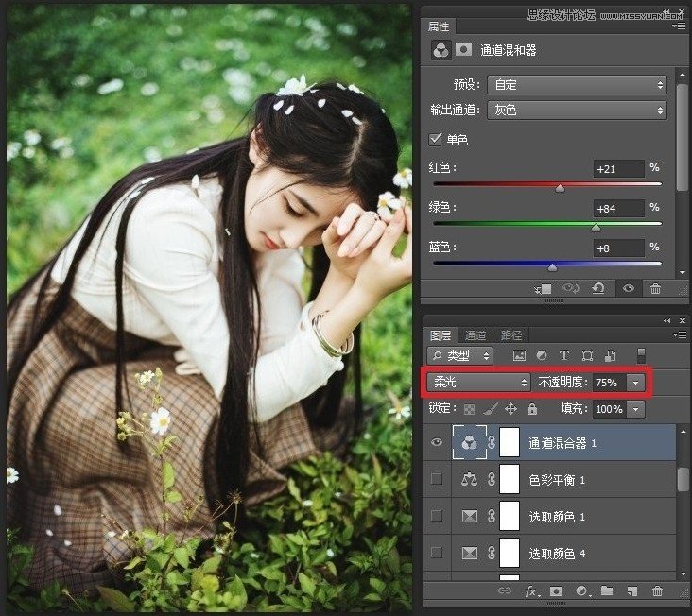692x616 pixels.
Task: Open the fill 填充 slider arrow
Action: tap(636, 409)
